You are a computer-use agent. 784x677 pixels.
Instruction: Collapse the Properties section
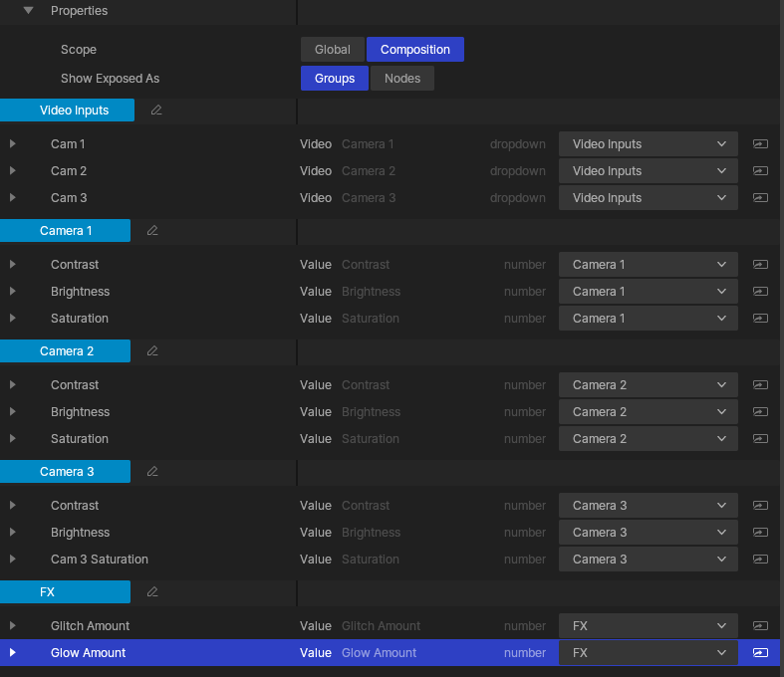tap(29, 11)
